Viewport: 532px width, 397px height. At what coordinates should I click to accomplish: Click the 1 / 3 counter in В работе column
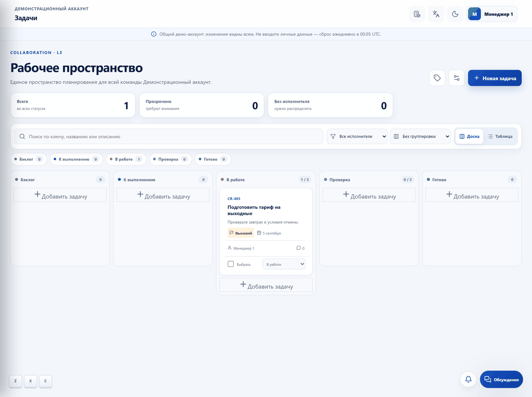[305, 179]
